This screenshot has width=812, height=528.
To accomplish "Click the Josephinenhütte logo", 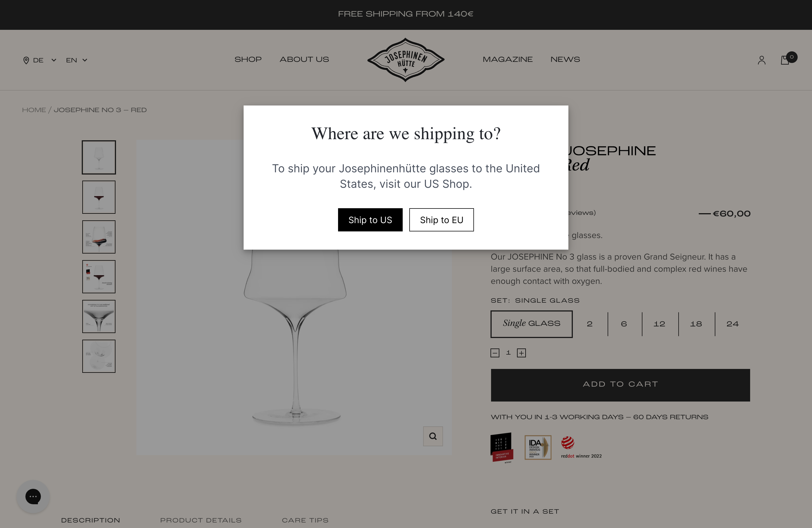I will coord(405,60).
